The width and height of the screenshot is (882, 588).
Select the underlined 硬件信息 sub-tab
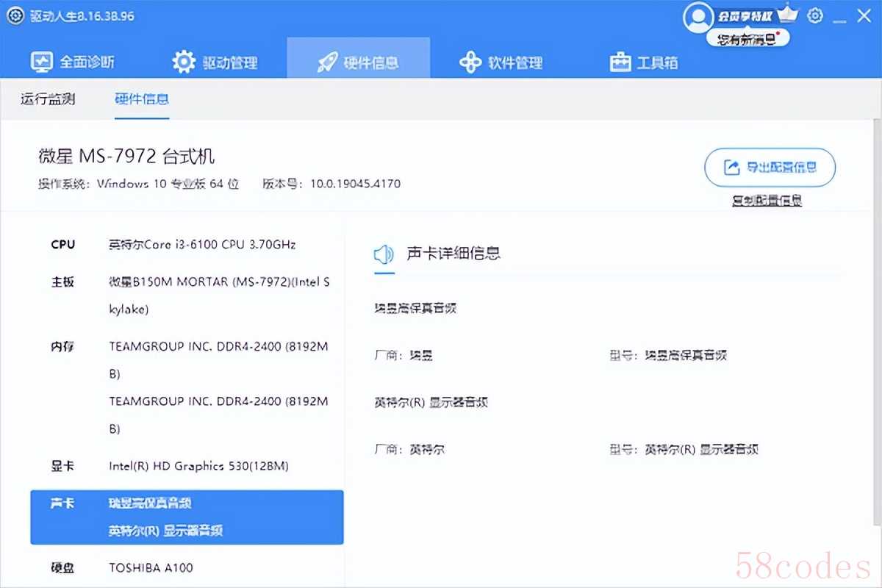pyautogui.click(x=142, y=99)
